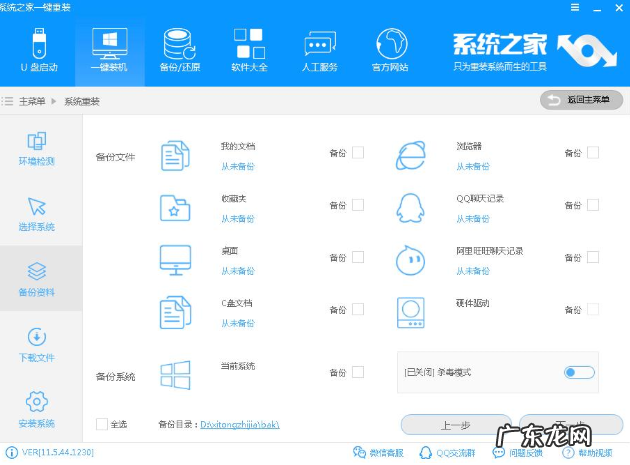Check 阿里旺旺聊天记录 backup checkbox
The image size is (630, 465).
point(593,257)
